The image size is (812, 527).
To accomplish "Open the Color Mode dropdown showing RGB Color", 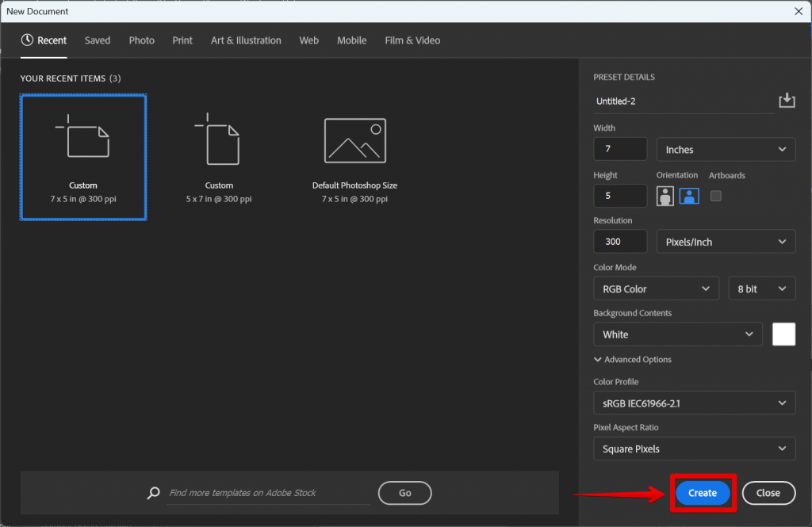I will [656, 288].
